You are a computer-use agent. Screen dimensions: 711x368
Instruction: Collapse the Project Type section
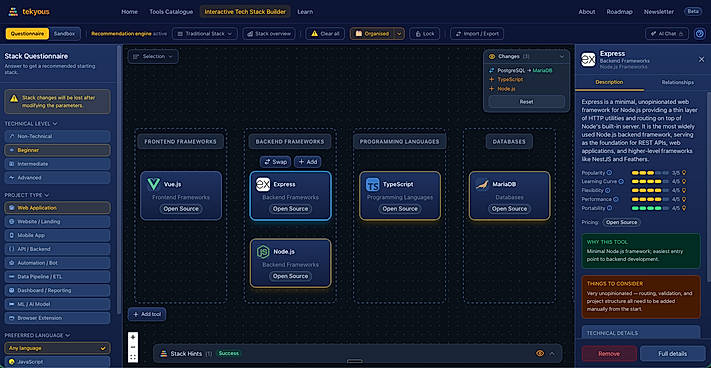[47, 195]
